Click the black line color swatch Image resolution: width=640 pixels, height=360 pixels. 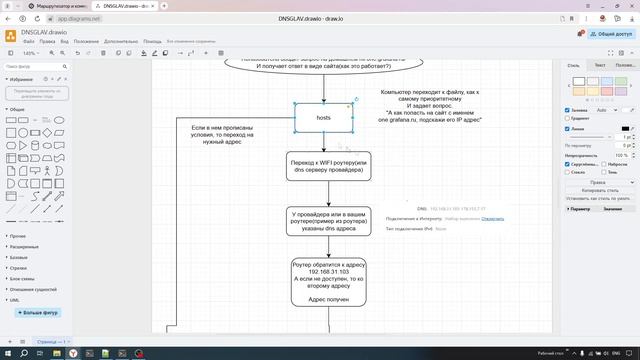(x=625, y=129)
